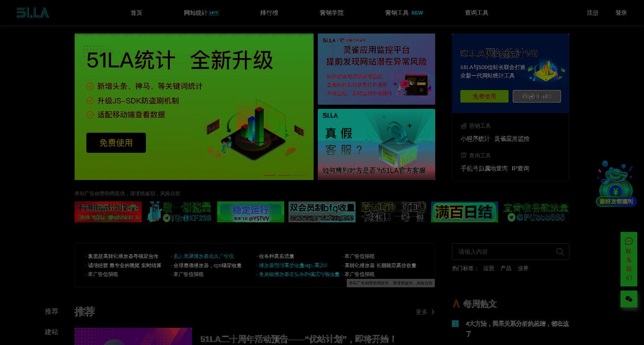Select the 产品 hot tag
Screen dimensions: 644x345
point(506,268)
